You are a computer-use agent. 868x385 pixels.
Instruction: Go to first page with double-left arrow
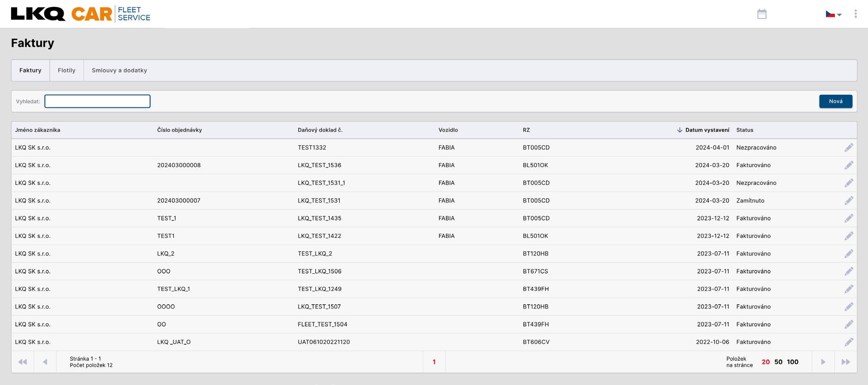[x=22, y=362]
